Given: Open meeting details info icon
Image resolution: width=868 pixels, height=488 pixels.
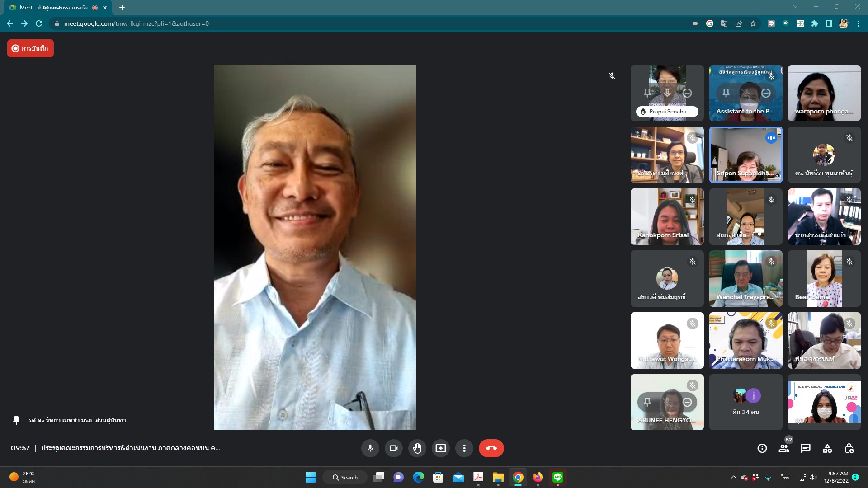Looking at the screenshot, I should (762, 448).
